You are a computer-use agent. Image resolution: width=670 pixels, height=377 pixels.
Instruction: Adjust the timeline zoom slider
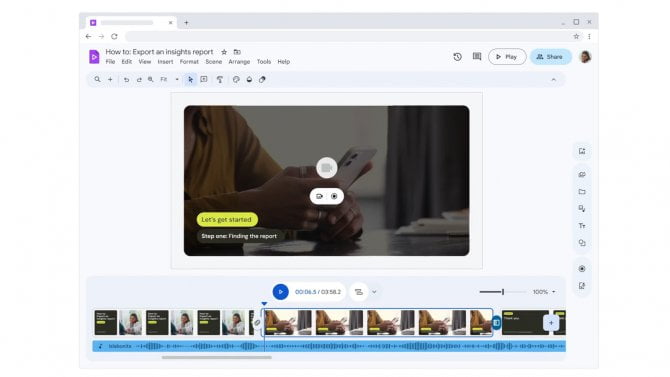502,292
